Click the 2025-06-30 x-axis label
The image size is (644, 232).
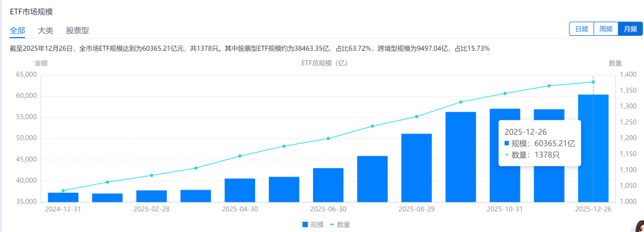tap(328, 209)
